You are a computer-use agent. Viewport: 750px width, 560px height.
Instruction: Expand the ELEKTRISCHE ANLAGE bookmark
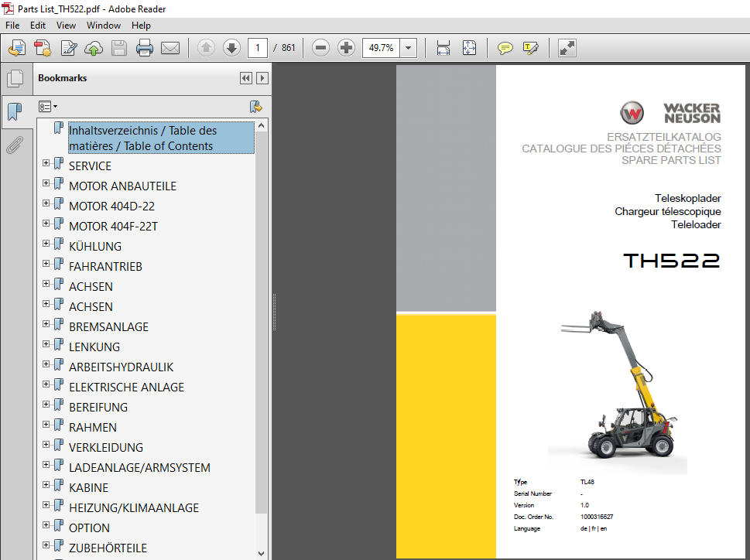(46, 384)
